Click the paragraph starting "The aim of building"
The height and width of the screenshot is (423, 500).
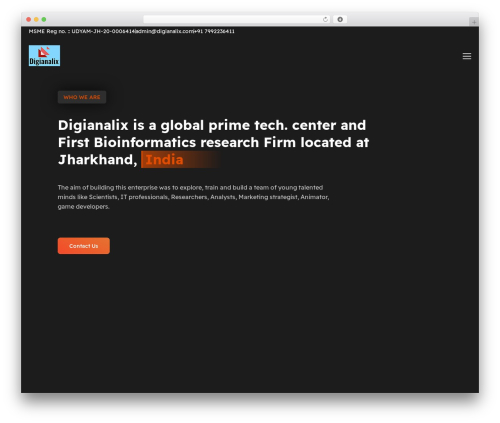[x=193, y=197]
